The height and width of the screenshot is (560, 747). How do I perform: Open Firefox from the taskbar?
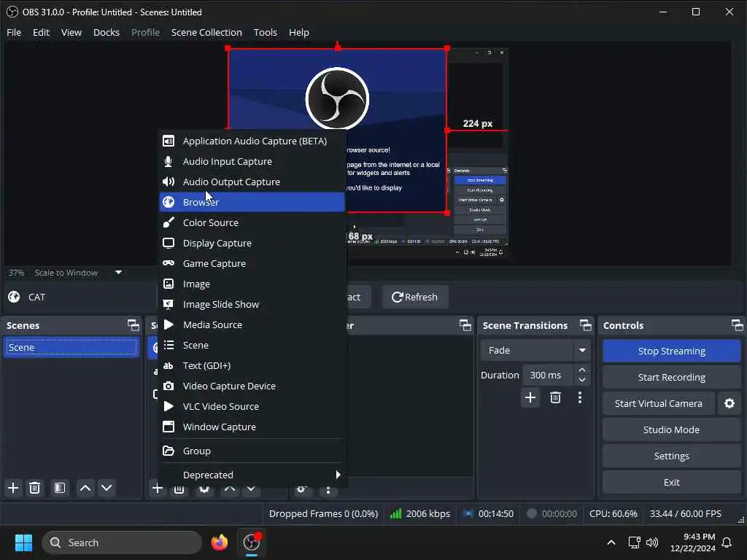click(x=219, y=542)
